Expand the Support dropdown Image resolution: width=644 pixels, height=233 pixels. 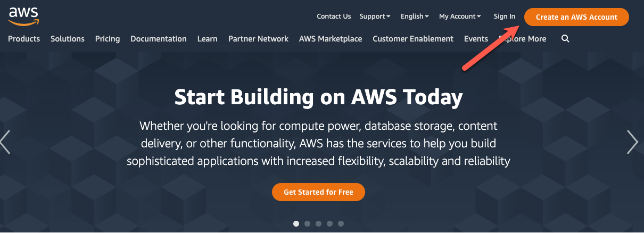375,16
